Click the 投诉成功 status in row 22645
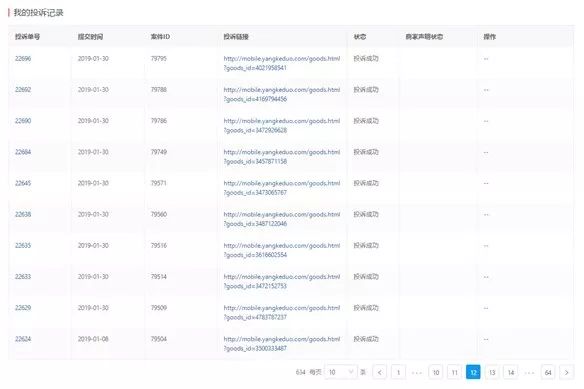This screenshot has width=584, height=389. click(x=366, y=183)
